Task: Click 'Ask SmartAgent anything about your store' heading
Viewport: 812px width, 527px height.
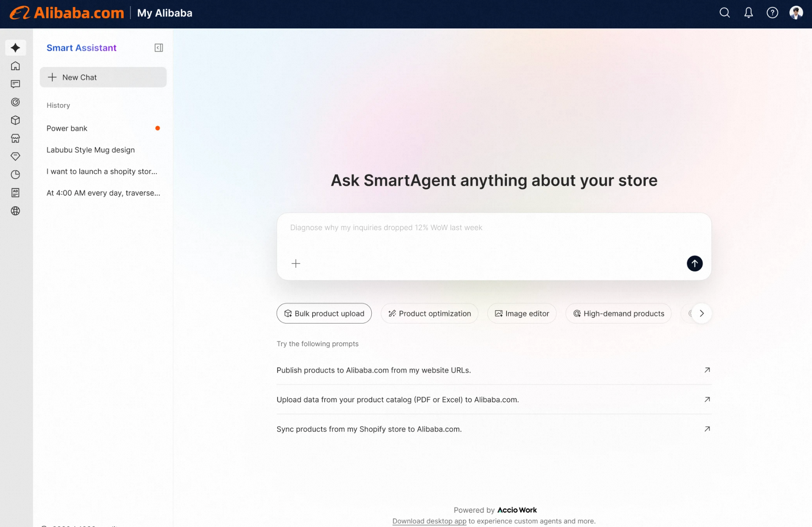Action: coord(494,180)
